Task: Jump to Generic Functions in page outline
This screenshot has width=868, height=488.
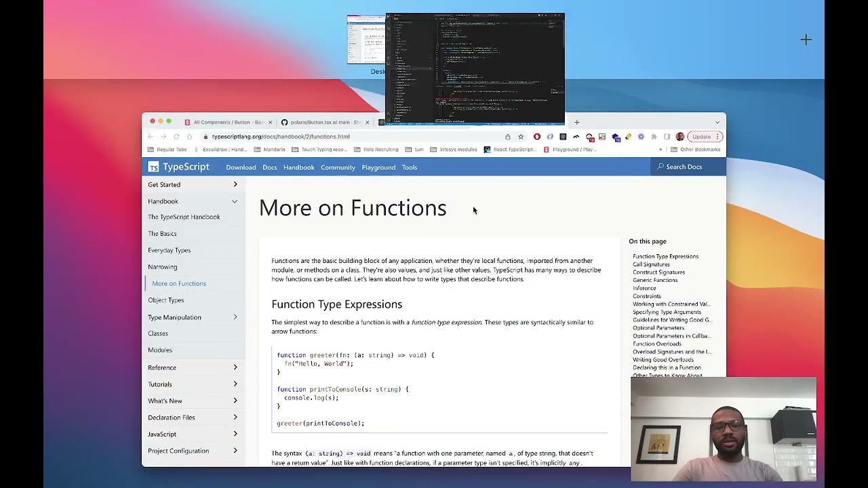Action: point(655,280)
